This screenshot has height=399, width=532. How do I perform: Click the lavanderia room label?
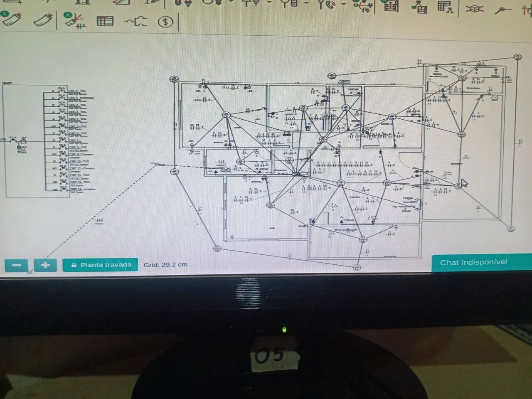coord(473,88)
